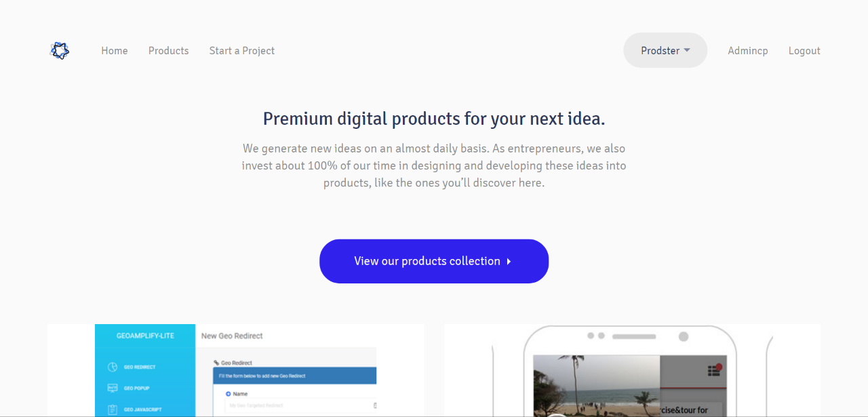Image resolution: width=868 pixels, height=417 pixels.
Task: Collapse the GEOAMPLIFY-LITE sidebar menu
Action: coord(145,332)
